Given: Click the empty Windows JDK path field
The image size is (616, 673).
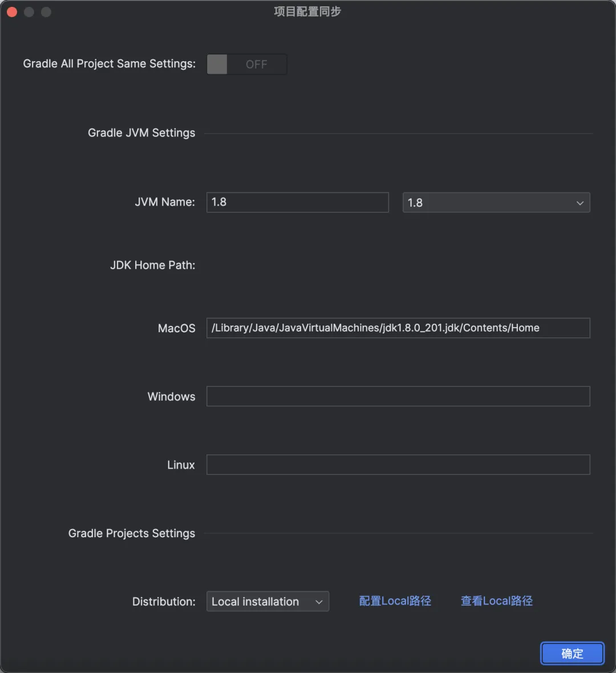Looking at the screenshot, I should pyautogui.click(x=398, y=397).
